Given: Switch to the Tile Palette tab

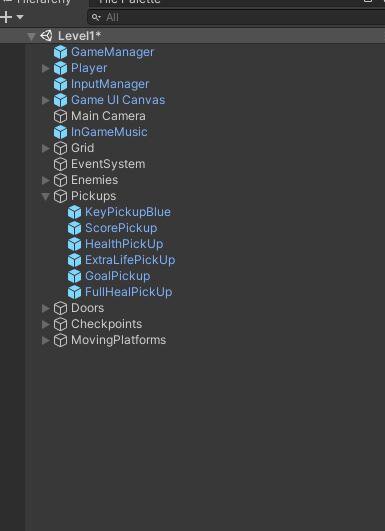Looking at the screenshot, I should coord(130,2).
